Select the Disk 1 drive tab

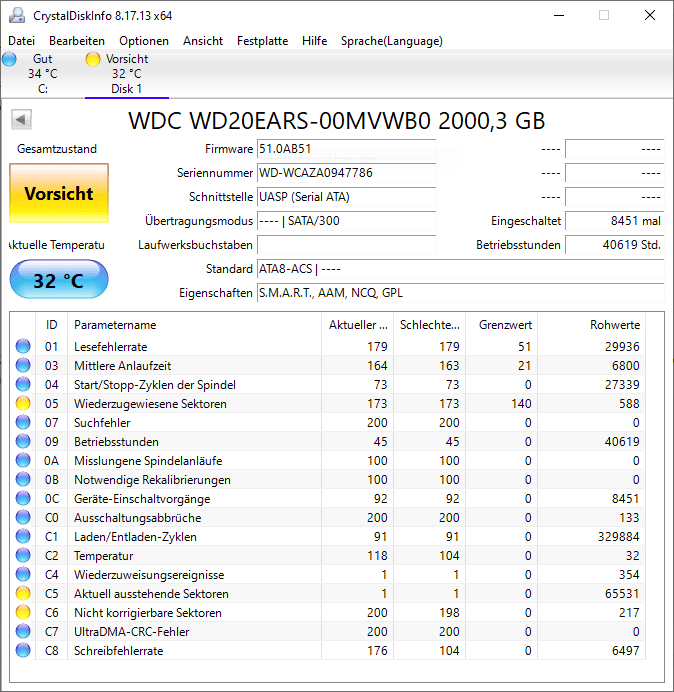127,74
